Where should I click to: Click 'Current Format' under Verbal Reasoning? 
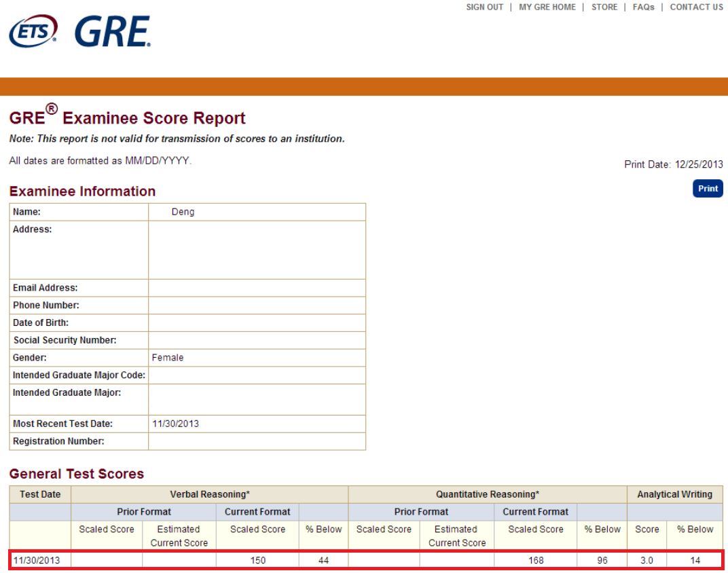257,512
